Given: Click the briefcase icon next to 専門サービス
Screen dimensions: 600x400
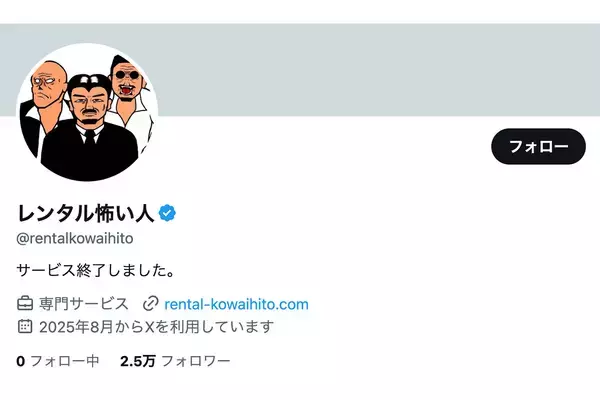Looking at the screenshot, I should coord(25,304).
